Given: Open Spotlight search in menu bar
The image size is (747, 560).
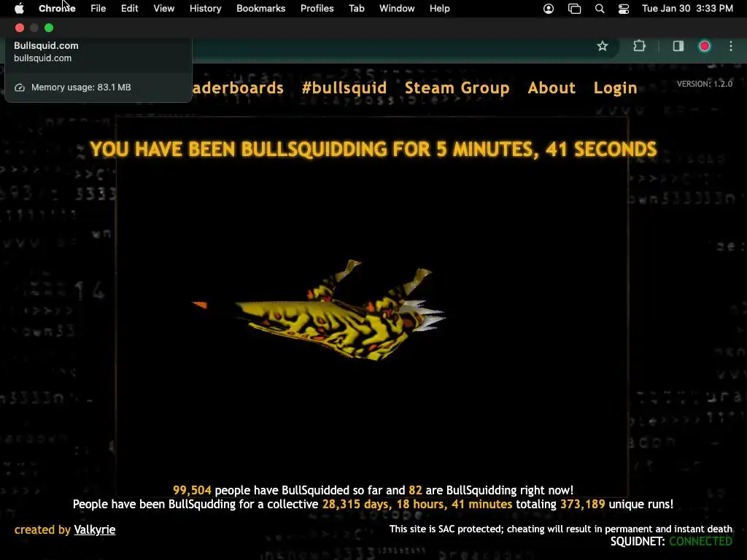Looking at the screenshot, I should tap(600, 9).
